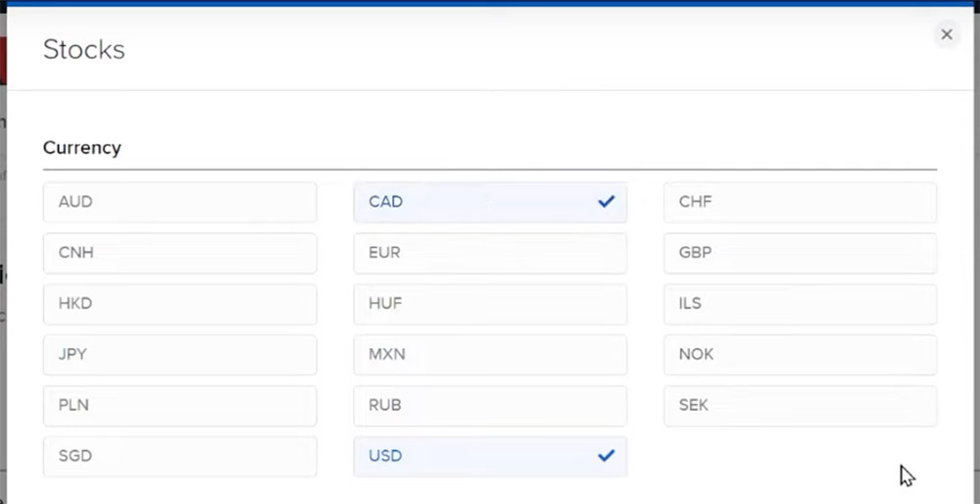
Task: Uncheck the USD checkmark icon
Action: 606,455
